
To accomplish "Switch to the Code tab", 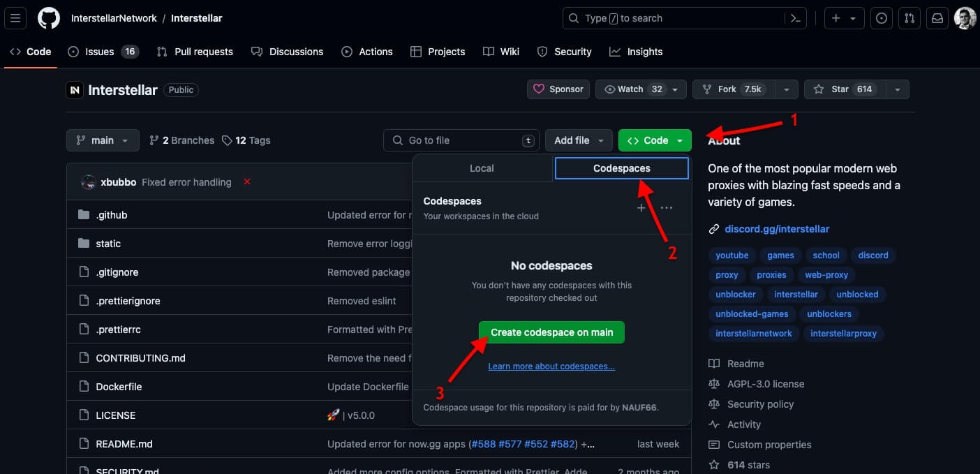I will click(x=31, y=52).
